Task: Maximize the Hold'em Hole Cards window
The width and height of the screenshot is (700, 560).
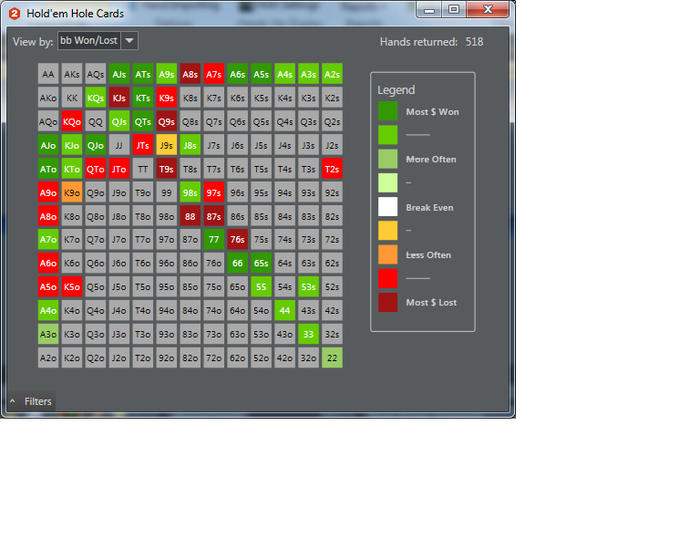Action: pyautogui.click(x=454, y=9)
